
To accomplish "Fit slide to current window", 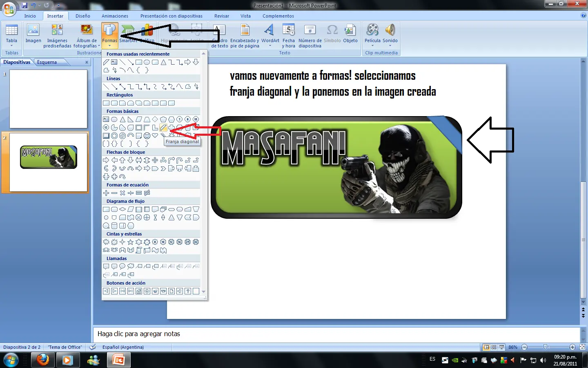I will click(583, 347).
